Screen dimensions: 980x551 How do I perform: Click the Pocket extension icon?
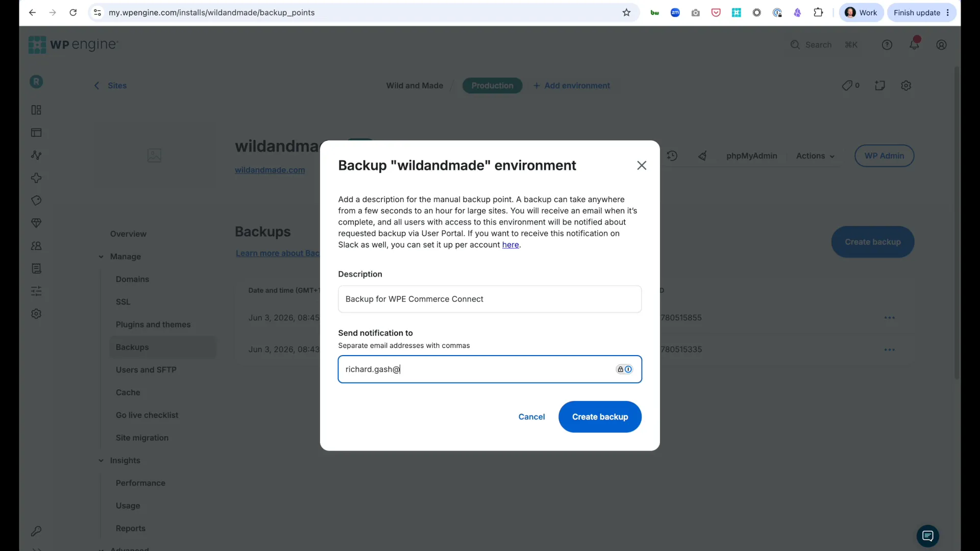coord(716,13)
